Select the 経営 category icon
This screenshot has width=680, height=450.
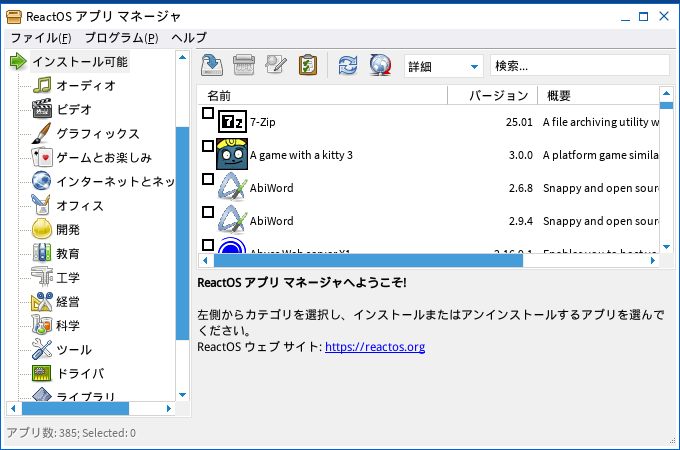pos(42,301)
